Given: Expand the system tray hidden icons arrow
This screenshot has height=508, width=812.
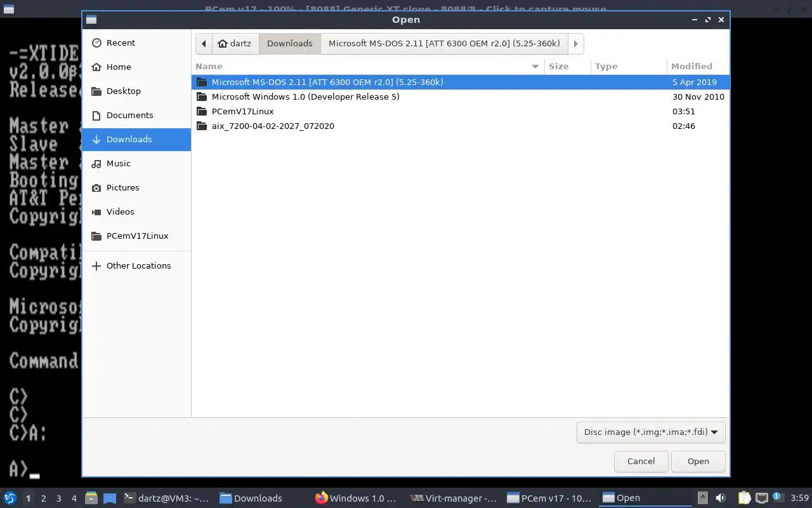Looking at the screenshot, I should 702,498.
